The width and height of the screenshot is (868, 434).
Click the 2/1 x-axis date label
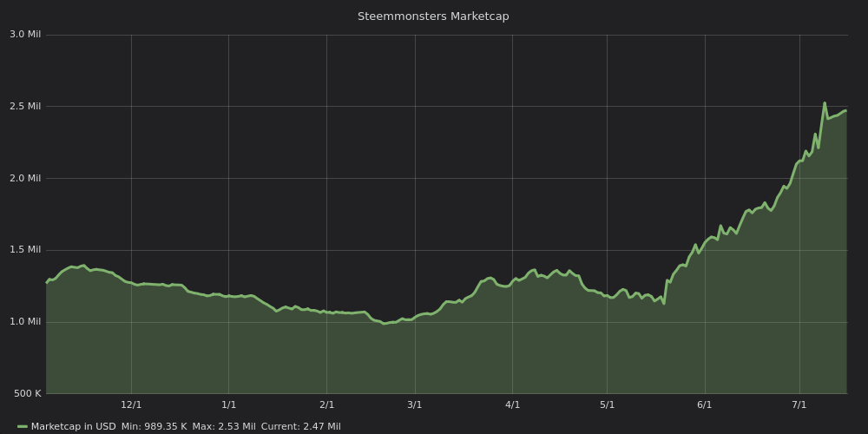(326, 404)
